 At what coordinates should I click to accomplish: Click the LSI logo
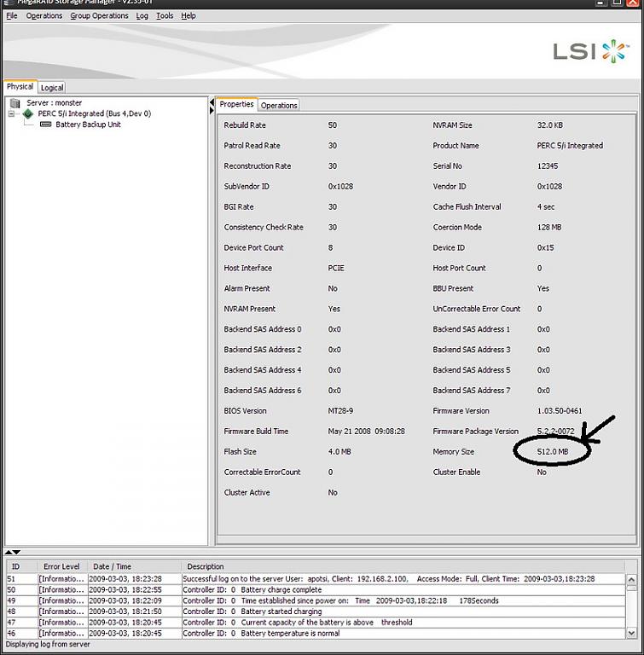[590, 51]
